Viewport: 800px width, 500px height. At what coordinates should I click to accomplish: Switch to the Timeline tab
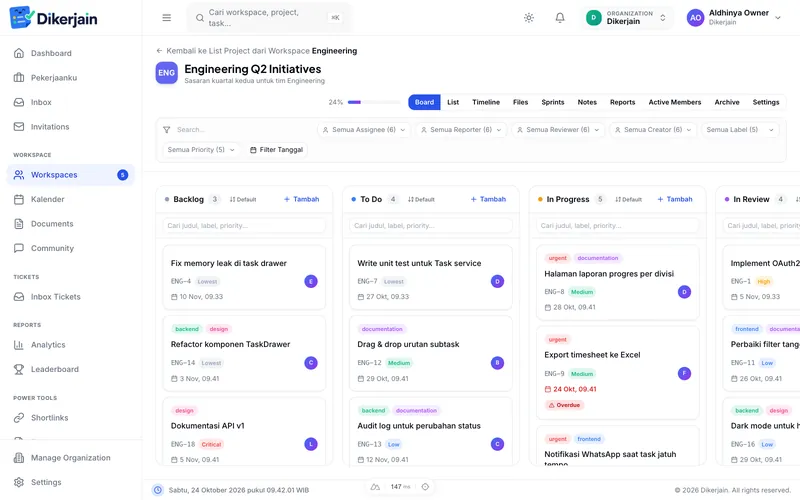486,102
